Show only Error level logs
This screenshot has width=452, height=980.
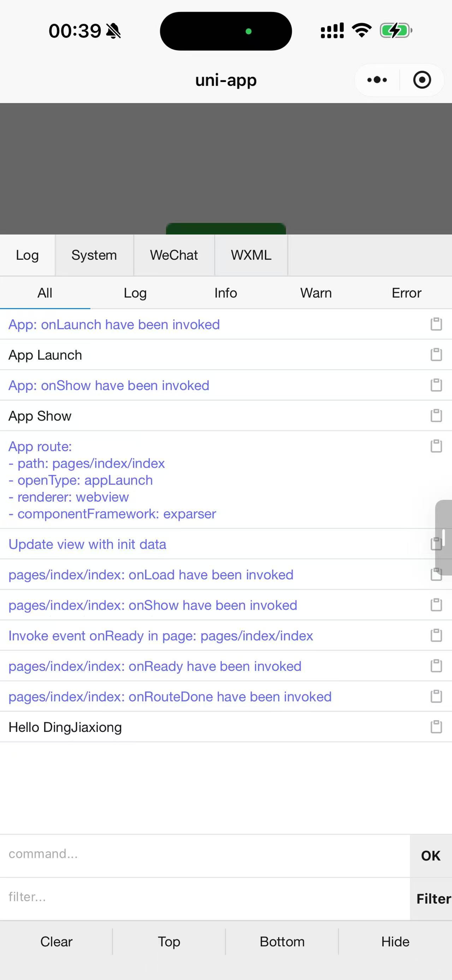coord(406,293)
